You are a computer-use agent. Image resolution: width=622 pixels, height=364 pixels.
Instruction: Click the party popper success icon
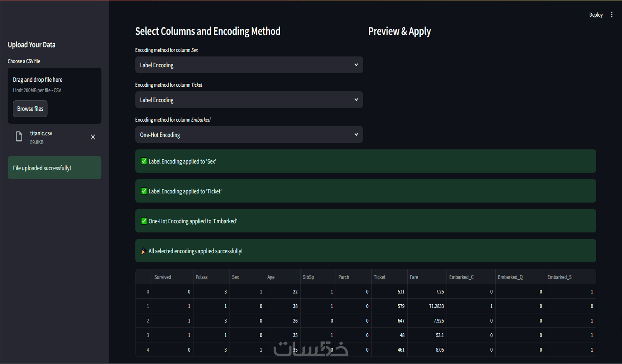[144, 251]
